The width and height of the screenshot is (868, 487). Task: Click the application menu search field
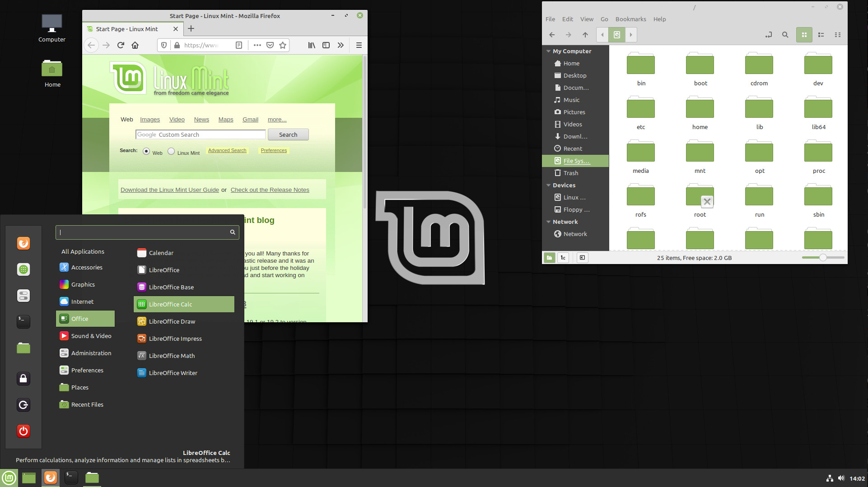[144, 232]
